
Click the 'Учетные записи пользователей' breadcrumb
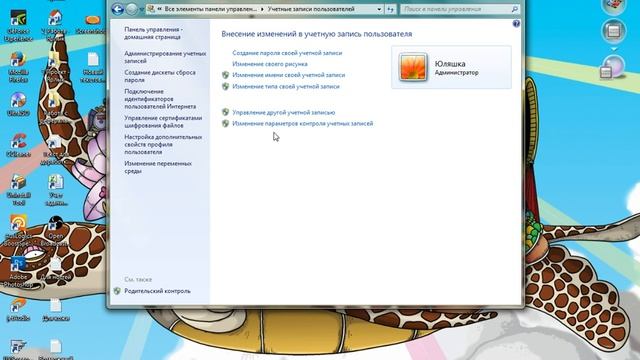(311, 9)
